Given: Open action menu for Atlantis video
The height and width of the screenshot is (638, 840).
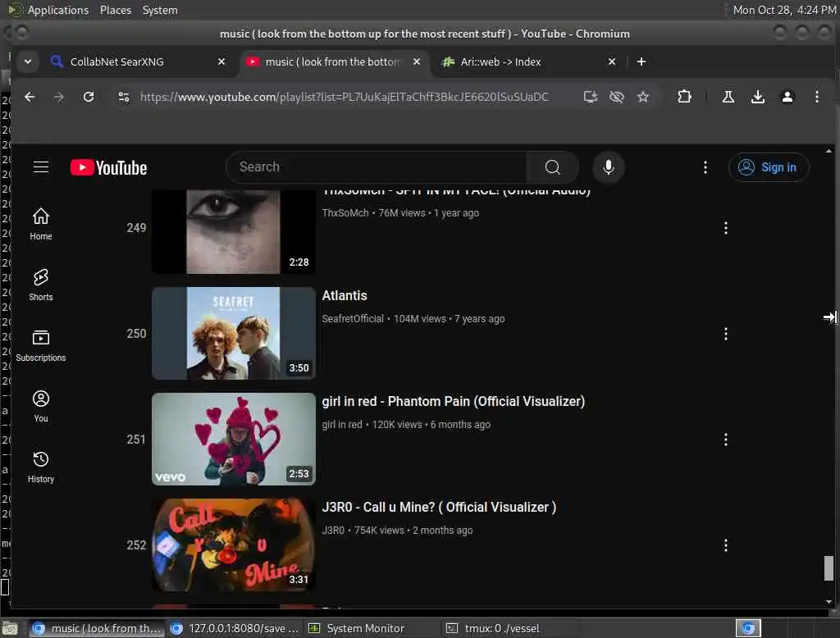Looking at the screenshot, I should click(x=725, y=334).
